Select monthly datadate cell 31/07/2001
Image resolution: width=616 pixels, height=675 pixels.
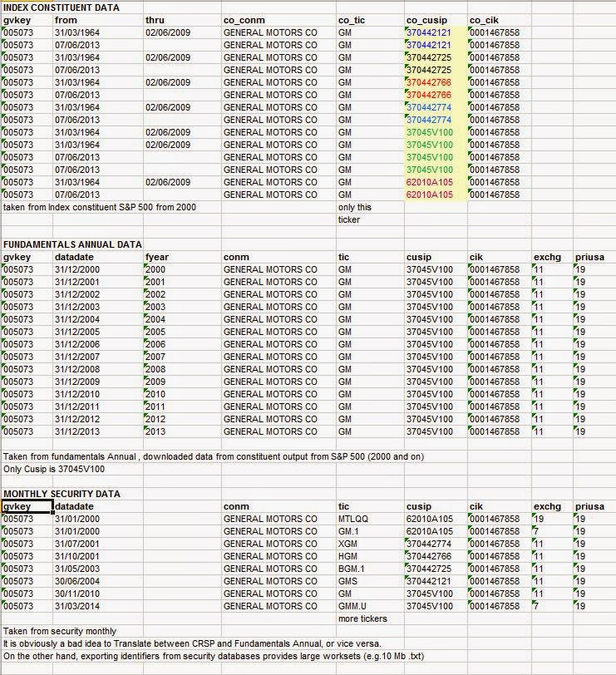98,544
